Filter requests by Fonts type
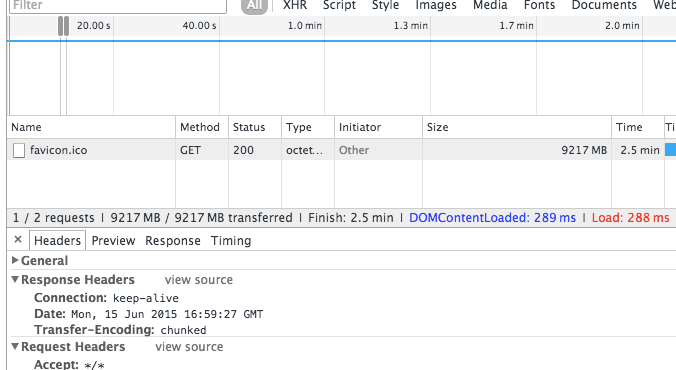The image size is (676, 370). coord(539,5)
